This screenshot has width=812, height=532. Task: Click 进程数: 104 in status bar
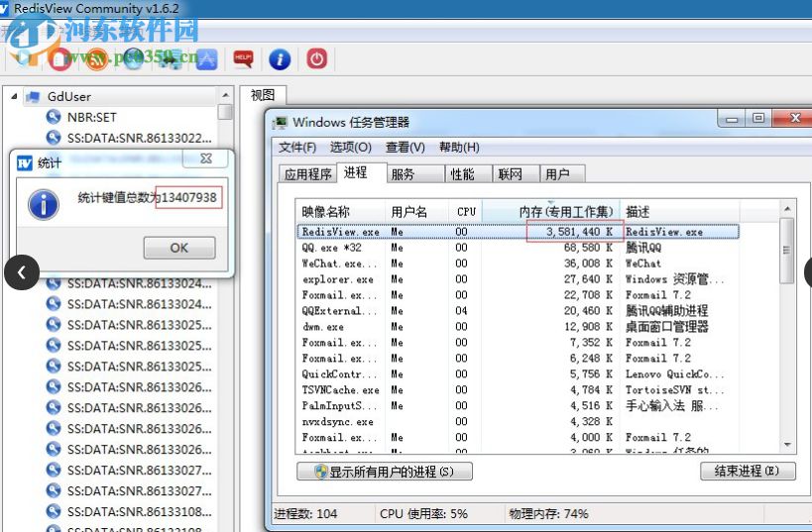point(305,514)
